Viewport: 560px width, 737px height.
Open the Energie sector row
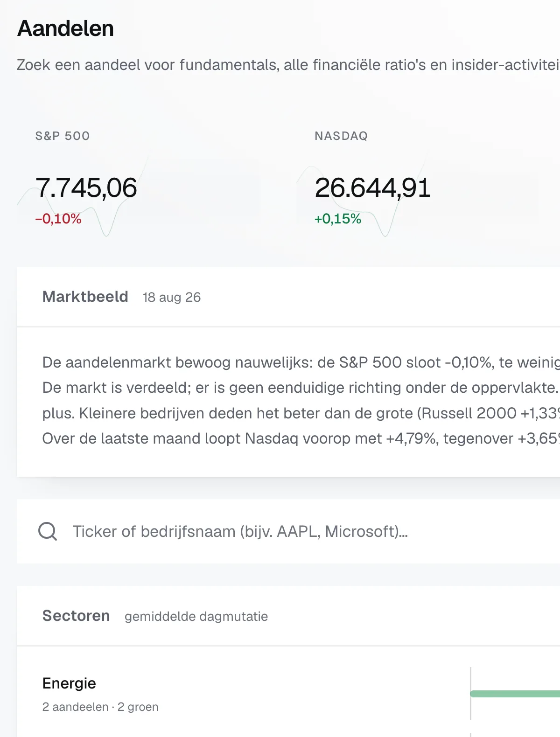(x=288, y=694)
